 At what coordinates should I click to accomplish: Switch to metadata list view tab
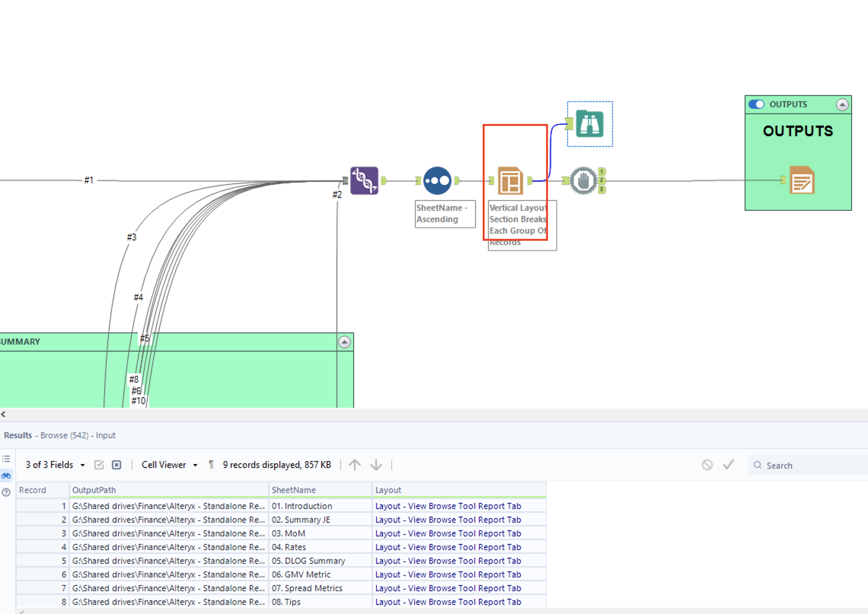click(6, 459)
